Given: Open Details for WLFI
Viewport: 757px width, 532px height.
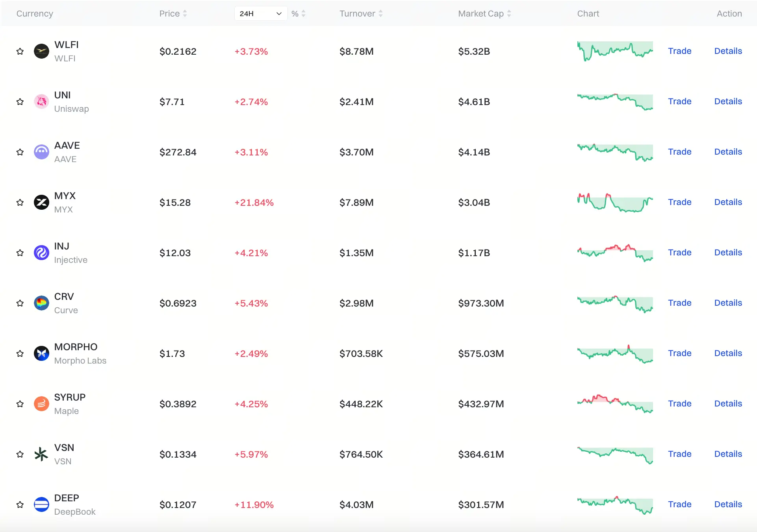Looking at the screenshot, I should coord(728,51).
